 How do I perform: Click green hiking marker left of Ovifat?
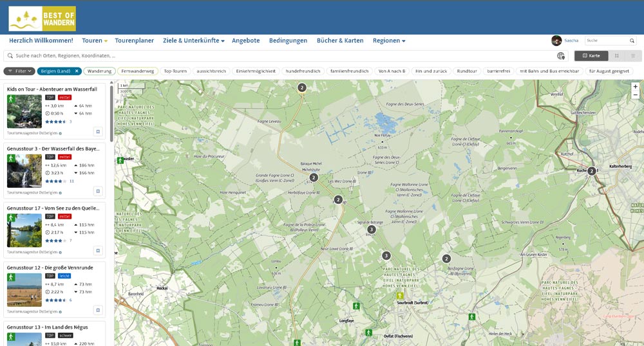[x=369, y=332]
